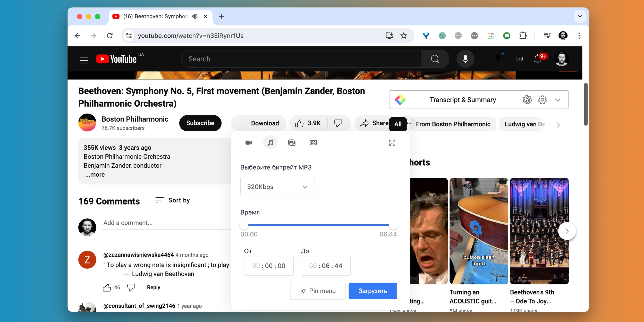
Task: Click the video camera icon in toolbar
Action: (249, 142)
